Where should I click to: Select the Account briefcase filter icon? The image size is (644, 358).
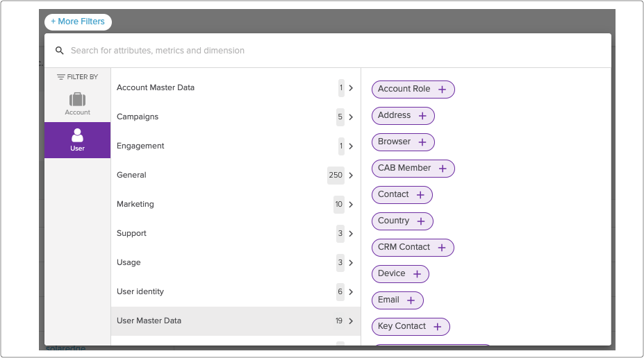(x=77, y=99)
